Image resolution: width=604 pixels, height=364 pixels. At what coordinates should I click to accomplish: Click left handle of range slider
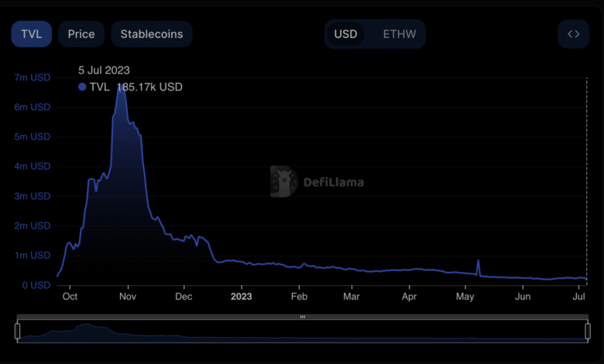tap(17, 331)
